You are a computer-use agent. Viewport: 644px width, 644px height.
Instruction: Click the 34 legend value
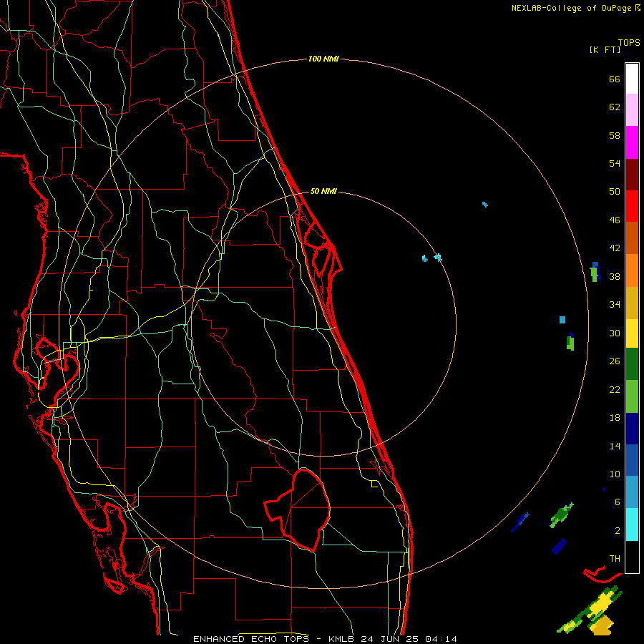(615, 305)
